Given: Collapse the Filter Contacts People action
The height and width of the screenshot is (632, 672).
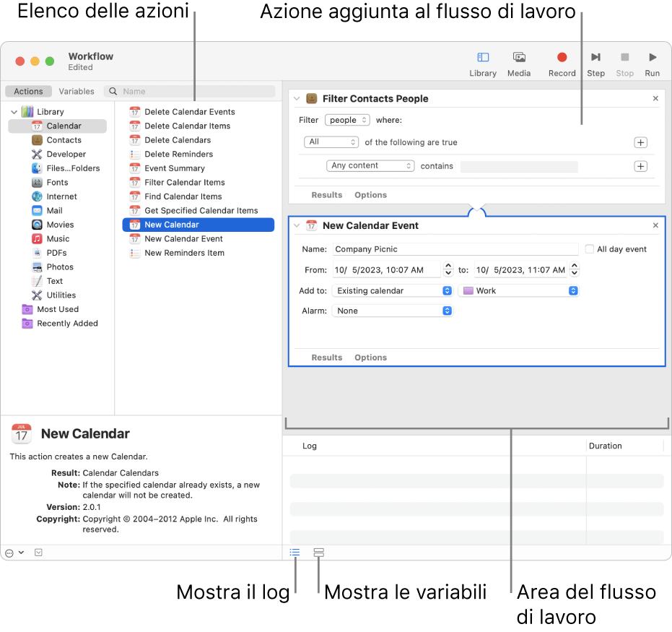Looking at the screenshot, I should coord(297,99).
